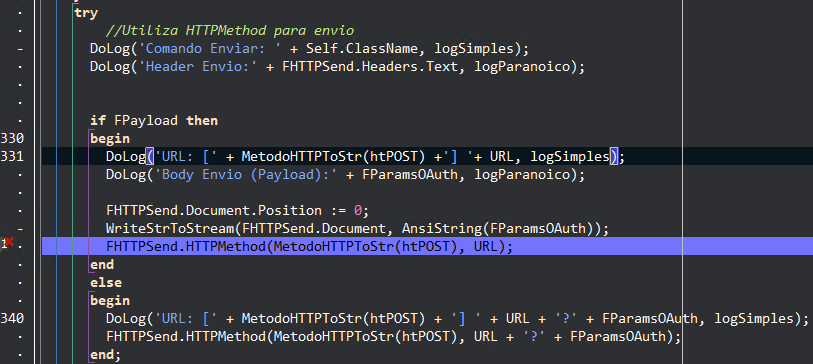This screenshot has width=813, height=364.
Task: Toggle breakpoint in gutter at line 340
Action: [x=12, y=318]
